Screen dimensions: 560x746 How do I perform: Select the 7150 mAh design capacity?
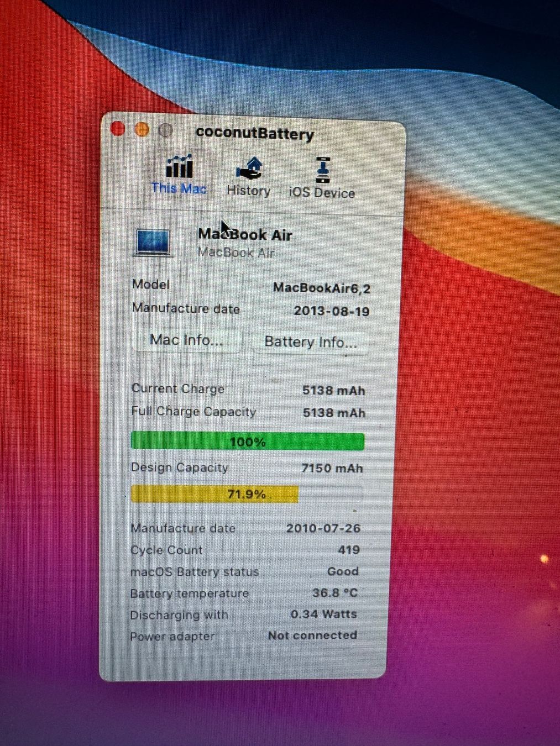coord(332,469)
